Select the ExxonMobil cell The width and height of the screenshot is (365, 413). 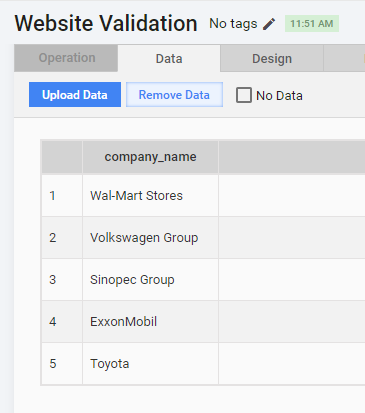coord(150,321)
